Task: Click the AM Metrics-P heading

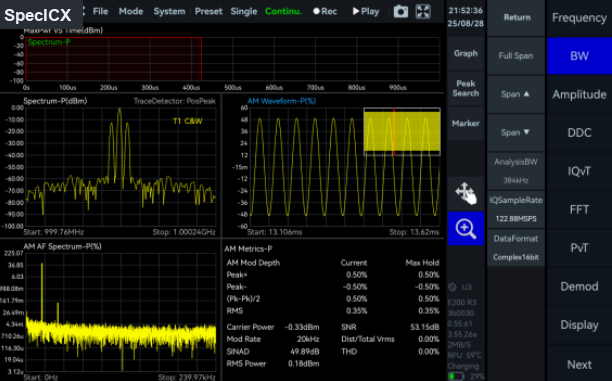Action: click(248, 249)
